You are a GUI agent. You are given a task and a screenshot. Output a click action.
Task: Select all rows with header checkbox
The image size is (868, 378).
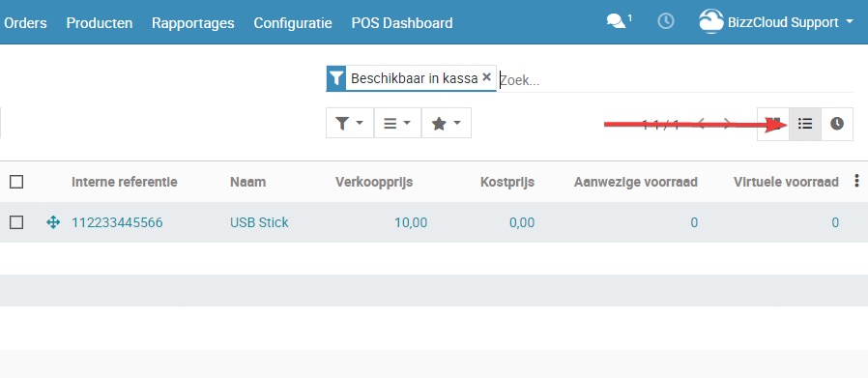point(16,182)
